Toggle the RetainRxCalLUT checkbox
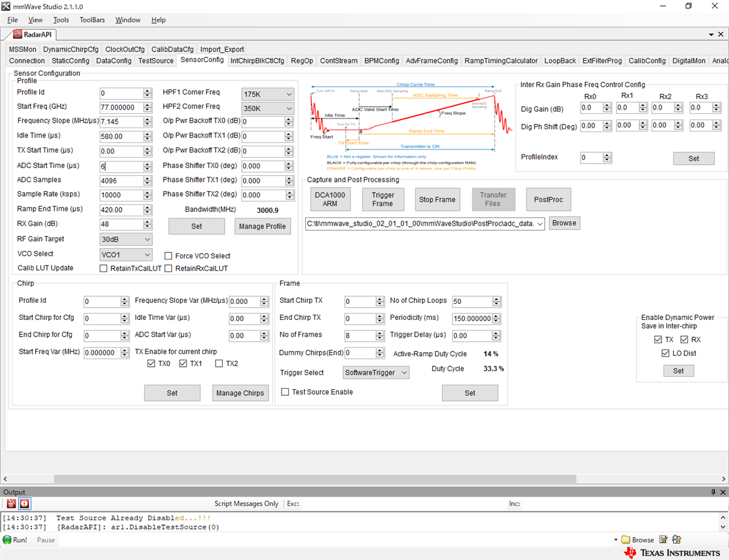 [168, 268]
